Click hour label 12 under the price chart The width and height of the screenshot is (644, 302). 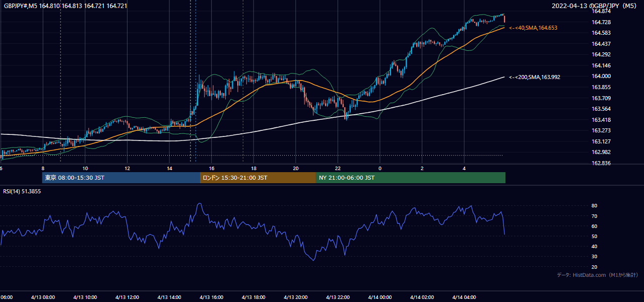tap(127, 169)
